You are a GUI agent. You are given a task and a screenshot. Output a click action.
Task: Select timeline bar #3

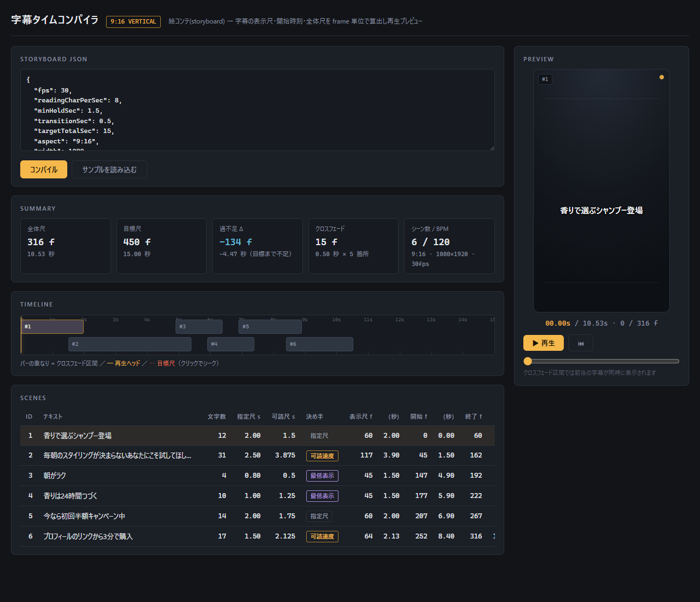199,327
